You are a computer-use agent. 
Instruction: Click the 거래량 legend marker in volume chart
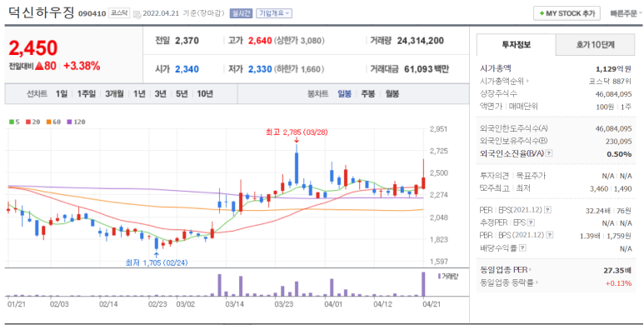coord(439,276)
